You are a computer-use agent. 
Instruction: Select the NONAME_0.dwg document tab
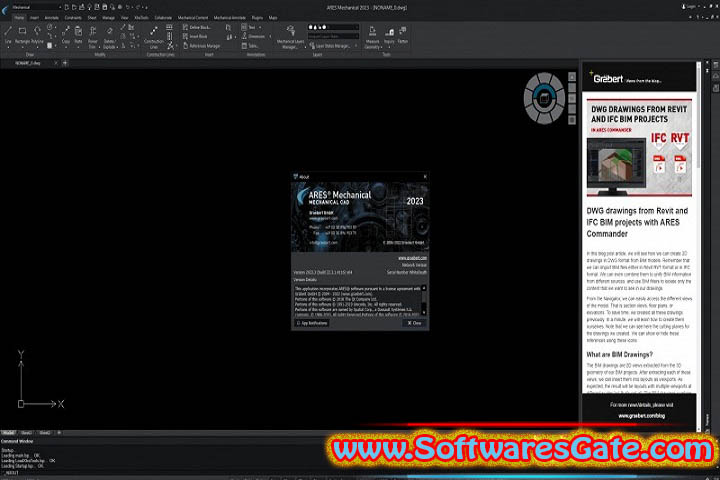coord(28,63)
